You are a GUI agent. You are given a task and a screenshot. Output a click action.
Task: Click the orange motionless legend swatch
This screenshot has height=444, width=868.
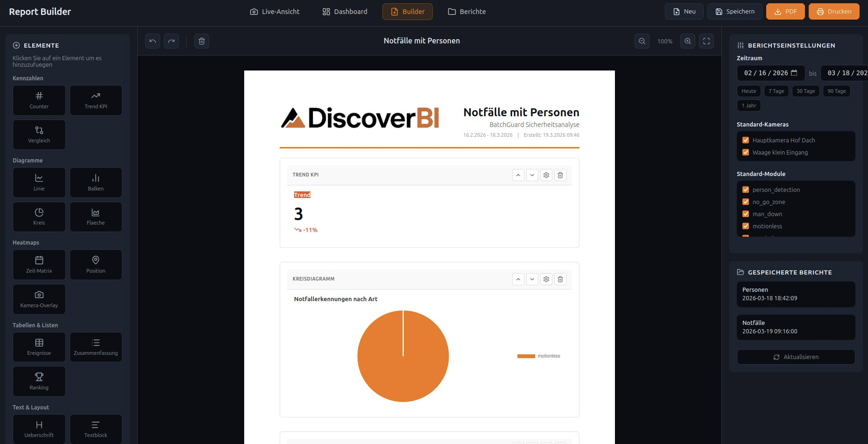526,356
